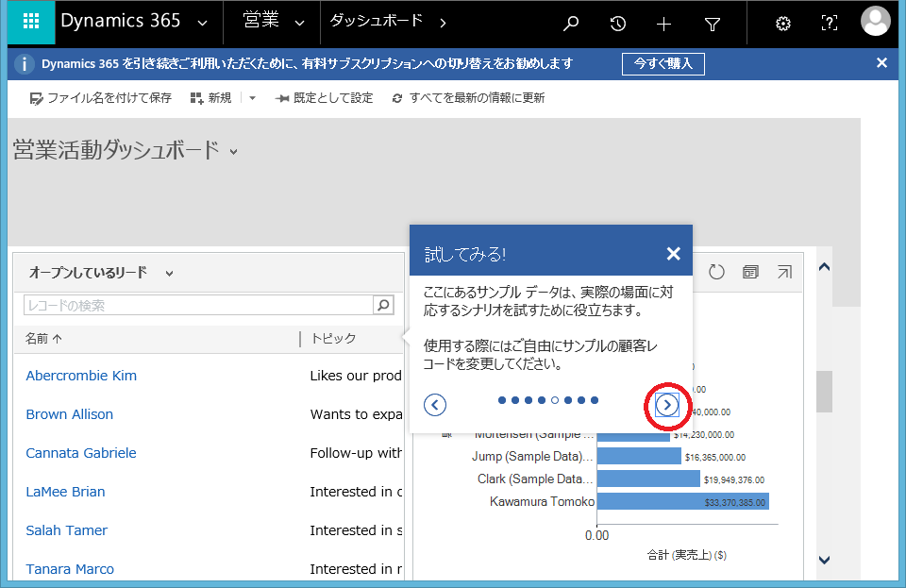Open the 営業活動ダッシュボード selector dropdown
Screen dimensions: 906x588
click(x=233, y=152)
